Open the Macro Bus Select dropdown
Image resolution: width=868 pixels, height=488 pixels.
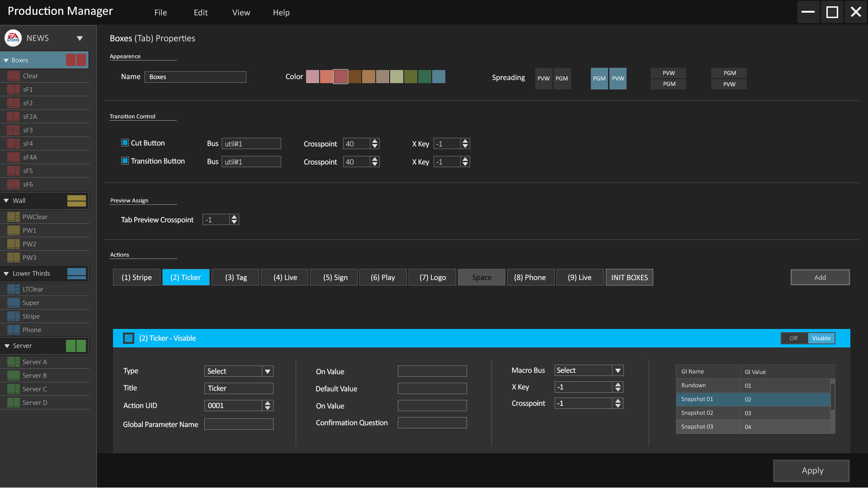tap(618, 371)
